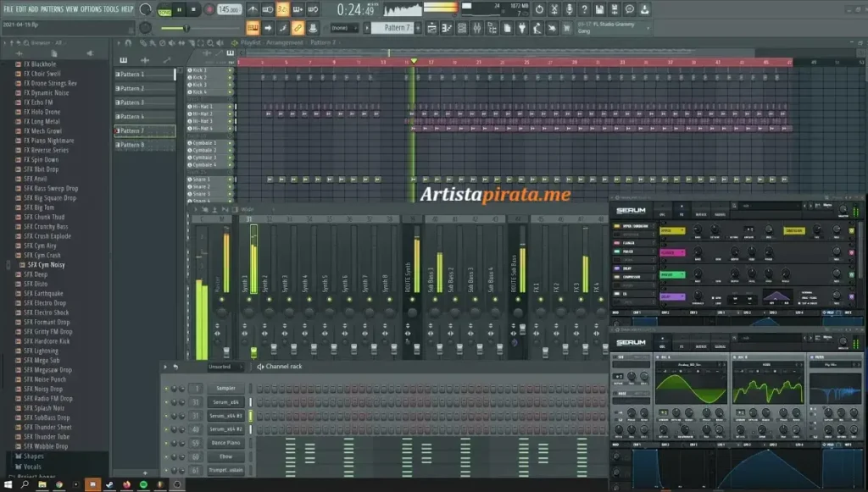The image size is (868, 492).
Task: Stop playback with the stop button
Action: pyautogui.click(x=193, y=9)
